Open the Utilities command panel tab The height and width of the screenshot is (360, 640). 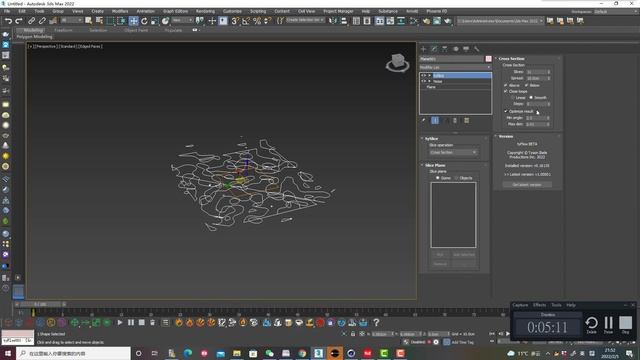tap(476, 49)
